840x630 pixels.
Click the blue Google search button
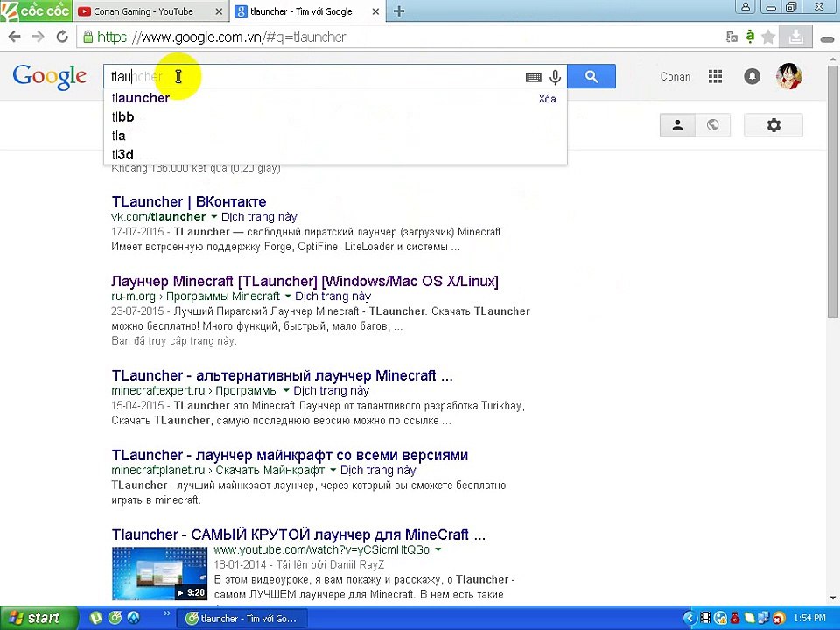pos(591,77)
